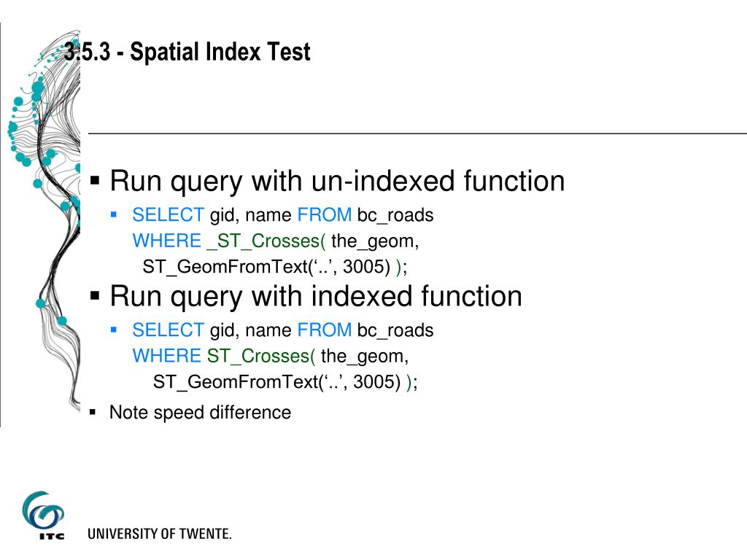Click bc_roads in the first query
The height and width of the screenshot is (560, 747).
point(395,215)
